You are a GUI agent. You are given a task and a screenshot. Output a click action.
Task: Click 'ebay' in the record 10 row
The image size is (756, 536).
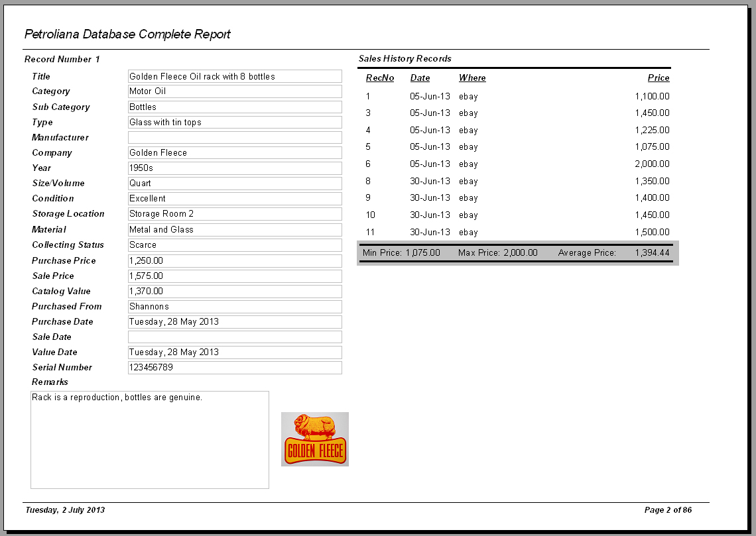[x=468, y=215]
